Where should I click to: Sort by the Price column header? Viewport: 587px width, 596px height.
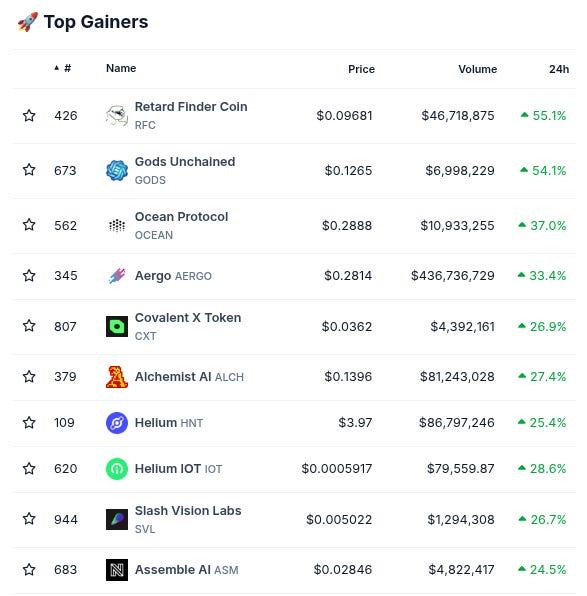(x=361, y=69)
